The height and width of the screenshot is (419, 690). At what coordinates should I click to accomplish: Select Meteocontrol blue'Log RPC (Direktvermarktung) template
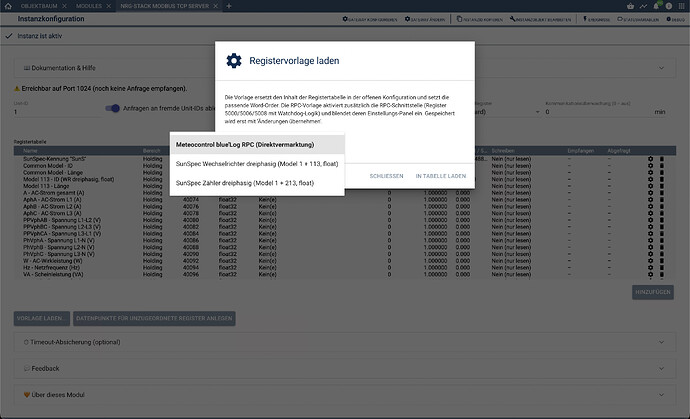pos(257,144)
